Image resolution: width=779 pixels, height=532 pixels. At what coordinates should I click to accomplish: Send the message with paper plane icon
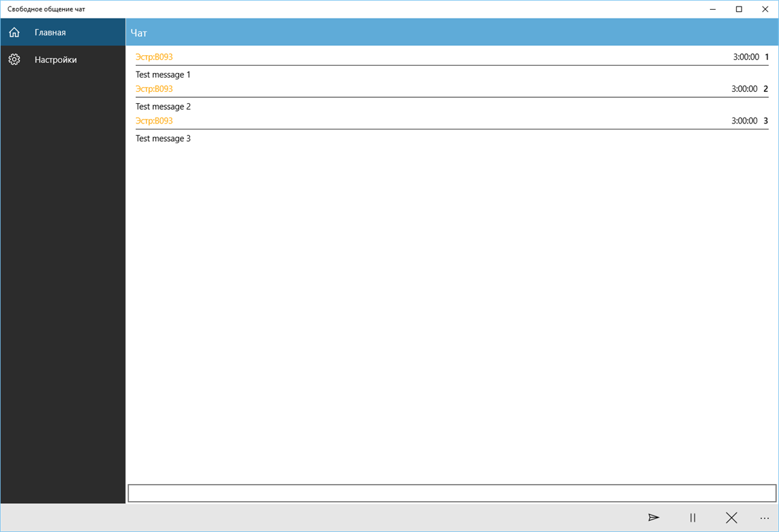coord(654,518)
